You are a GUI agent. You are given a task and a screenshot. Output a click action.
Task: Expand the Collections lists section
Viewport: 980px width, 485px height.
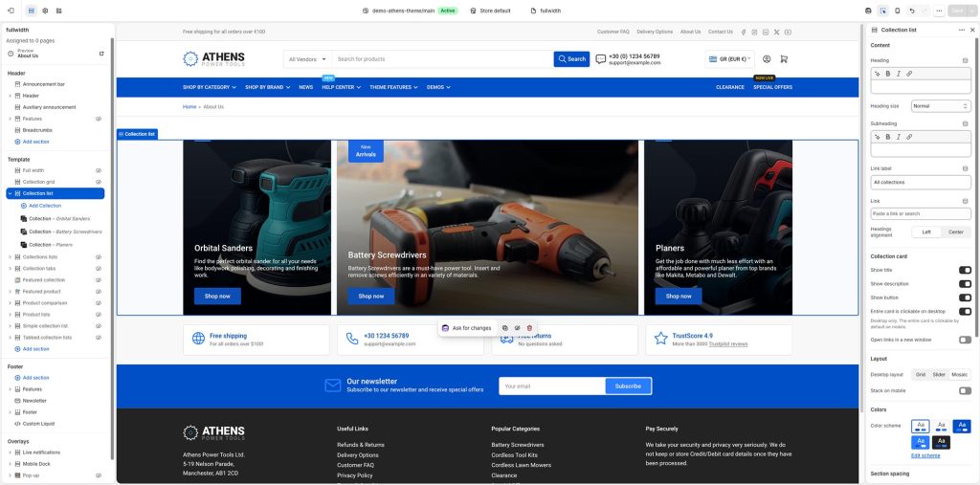[x=10, y=257]
